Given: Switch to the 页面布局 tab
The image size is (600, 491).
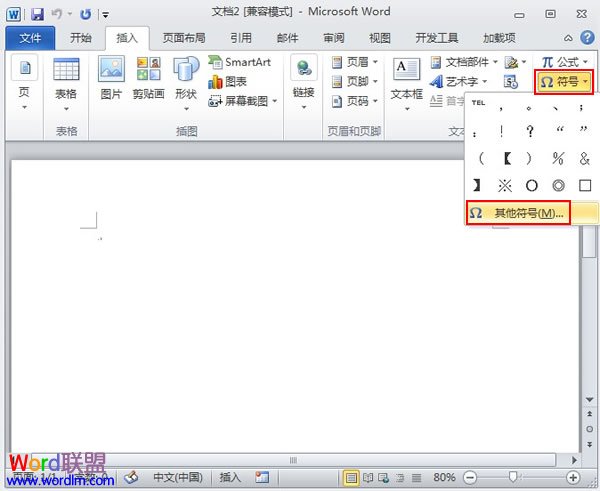Looking at the screenshot, I should (184, 38).
